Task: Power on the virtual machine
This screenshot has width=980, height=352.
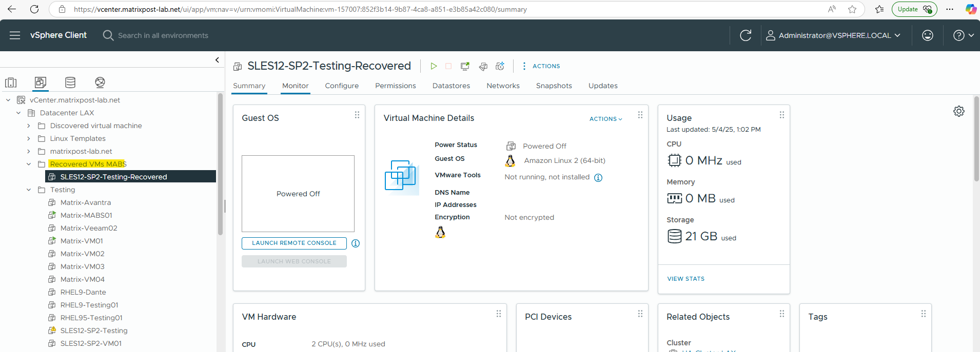Action: point(434,66)
